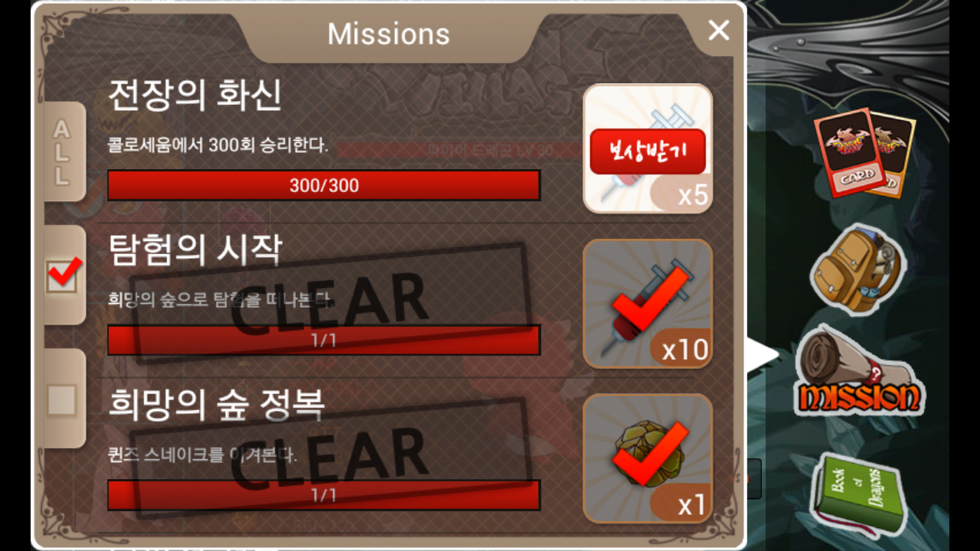Click the syringe x10 reward icon
The width and height of the screenshot is (980, 551).
tap(648, 304)
